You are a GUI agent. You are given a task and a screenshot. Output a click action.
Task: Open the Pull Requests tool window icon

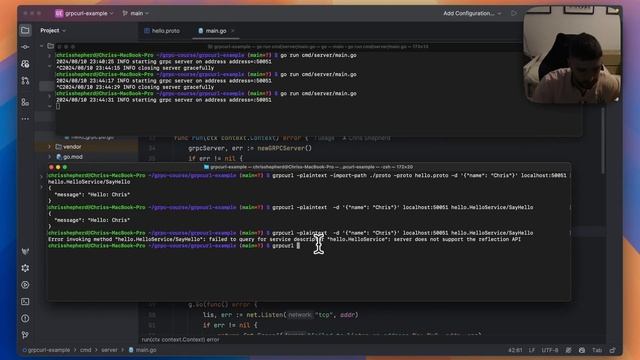click(x=25, y=81)
